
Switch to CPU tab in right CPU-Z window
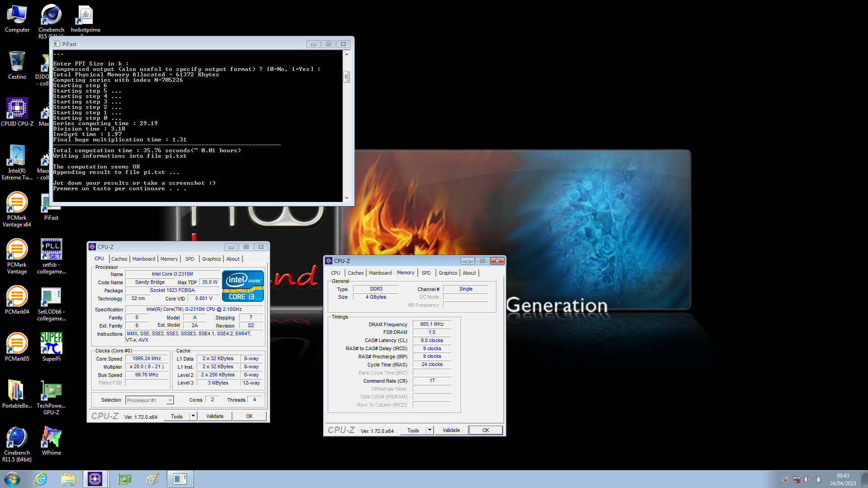click(335, 273)
